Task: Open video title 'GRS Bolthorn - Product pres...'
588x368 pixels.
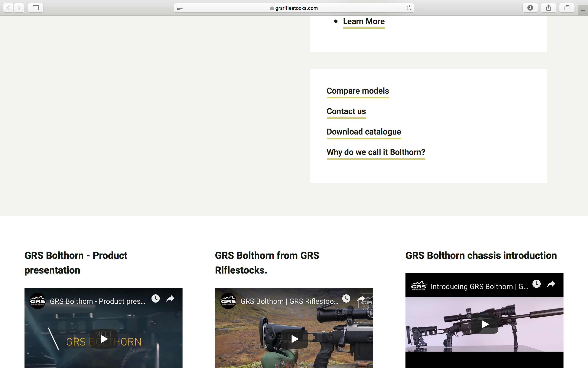Action: pos(97,301)
